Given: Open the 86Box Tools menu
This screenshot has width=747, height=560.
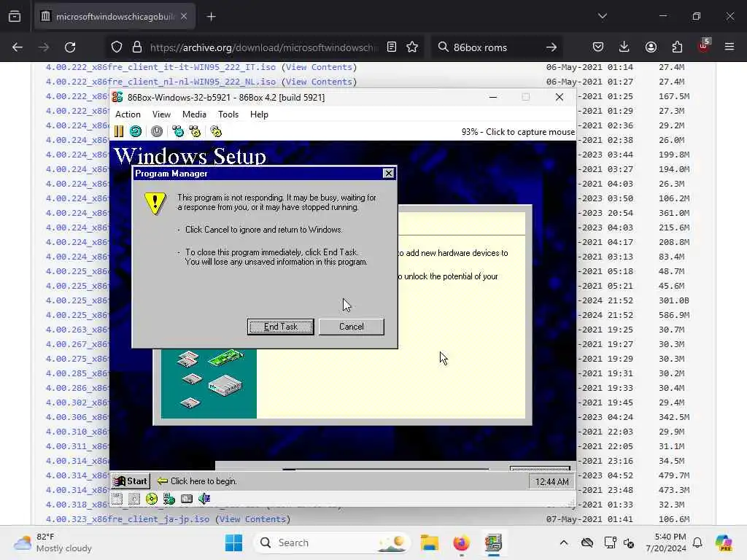Looking at the screenshot, I should [228, 114].
